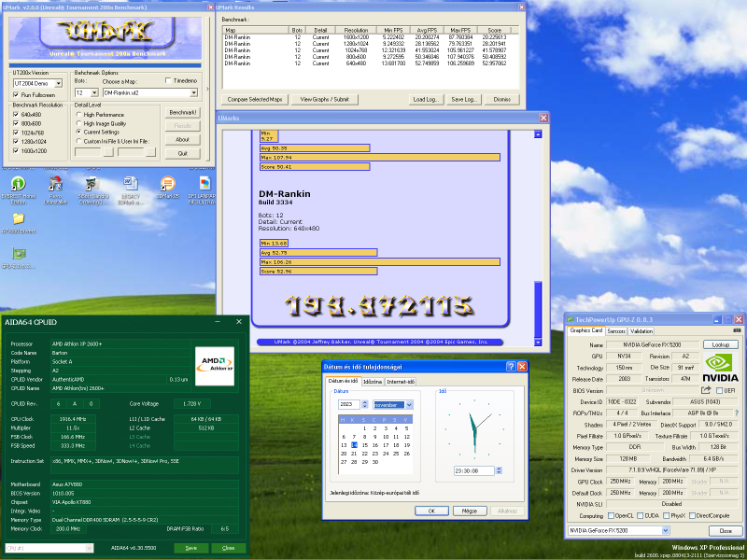Switch to Sensors tab in GPU-Z
747x560 pixels.
[616, 331]
